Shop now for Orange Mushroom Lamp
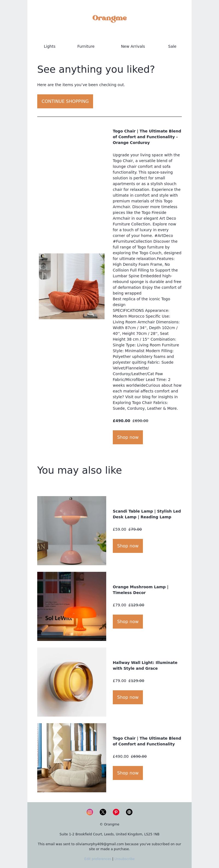Screen dimensions: 219x868 click(128, 621)
